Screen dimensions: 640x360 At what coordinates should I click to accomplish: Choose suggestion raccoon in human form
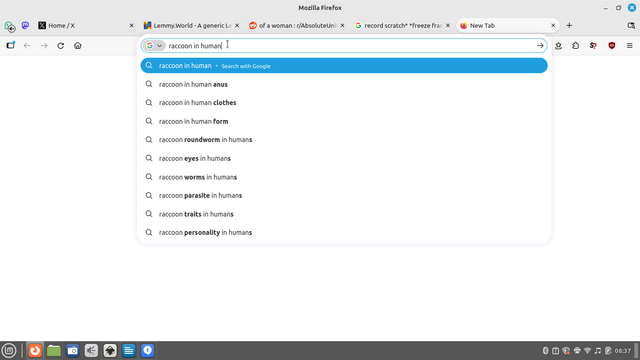[344, 121]
